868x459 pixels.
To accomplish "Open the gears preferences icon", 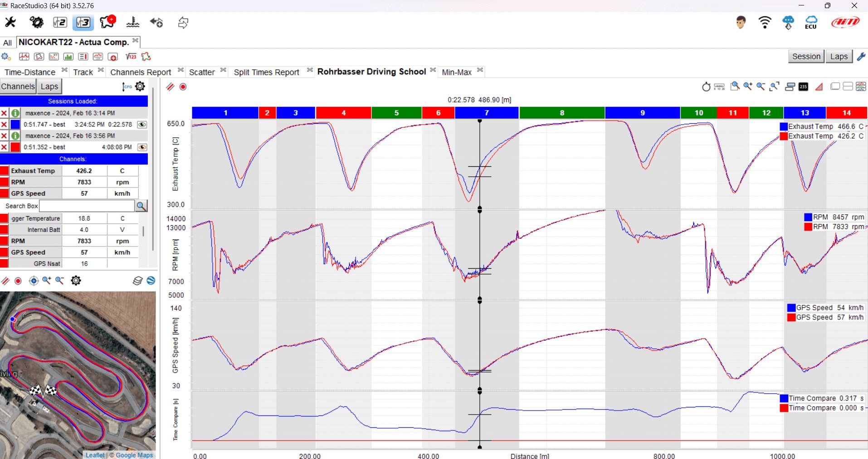I will (x=36, y=22).
